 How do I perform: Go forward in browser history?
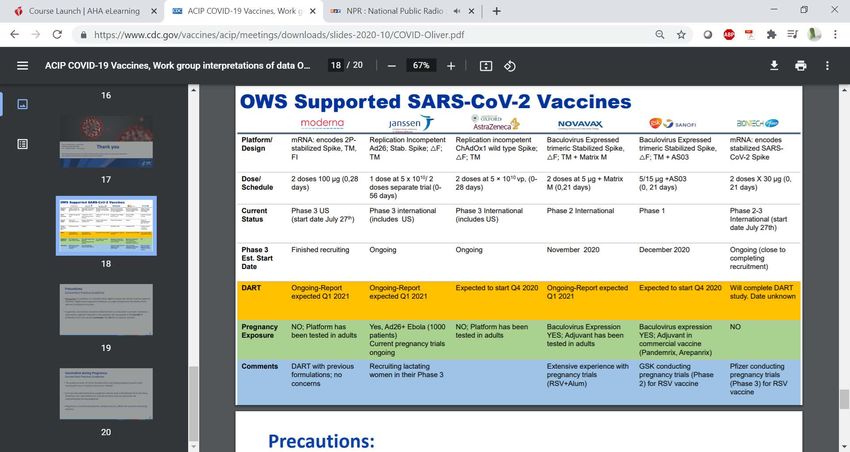coord(36,35)
